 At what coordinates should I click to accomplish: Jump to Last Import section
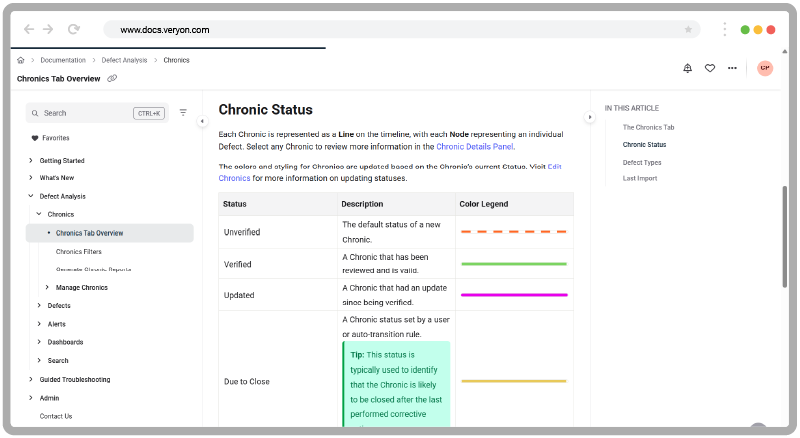point(639,179)
